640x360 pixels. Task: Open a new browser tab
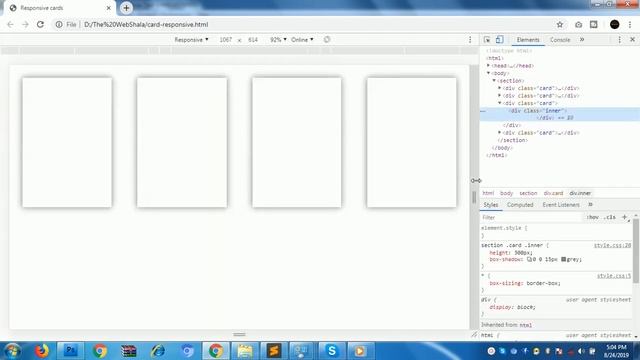coord(126,8)
